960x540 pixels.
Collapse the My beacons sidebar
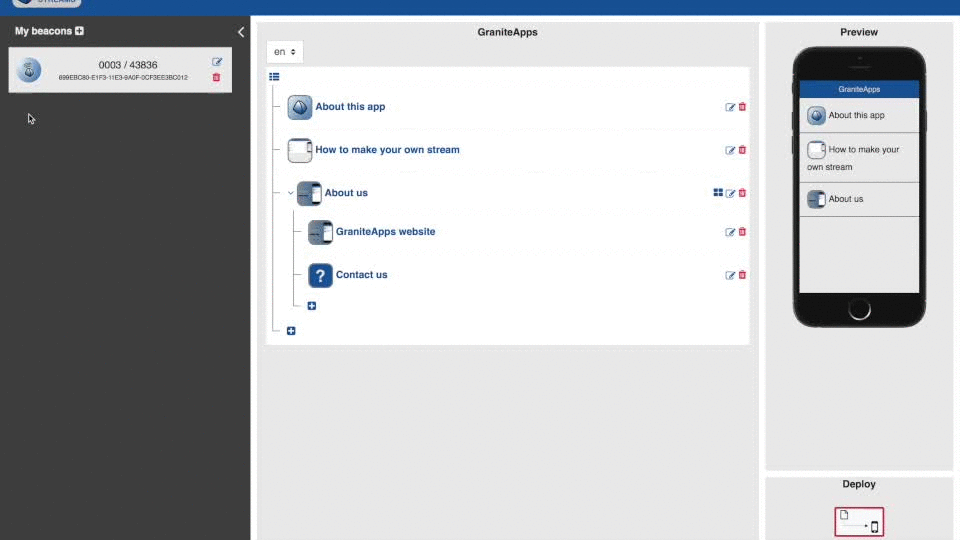241,32
